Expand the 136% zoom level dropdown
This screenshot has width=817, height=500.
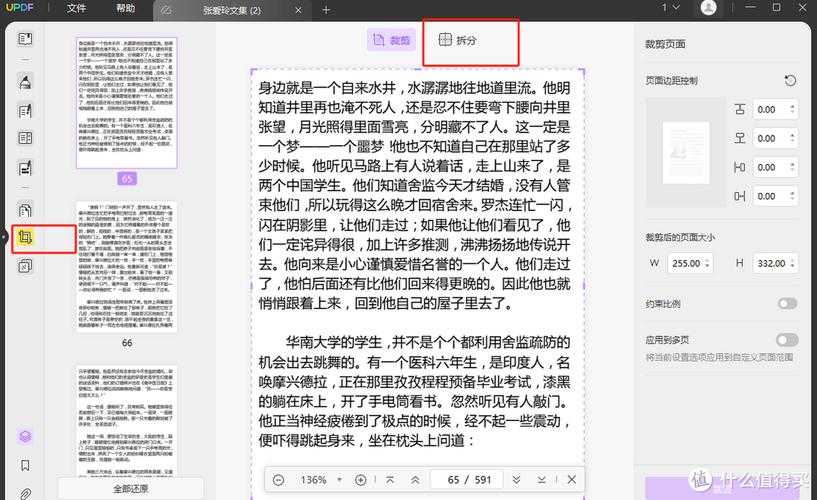click(339, 480)
